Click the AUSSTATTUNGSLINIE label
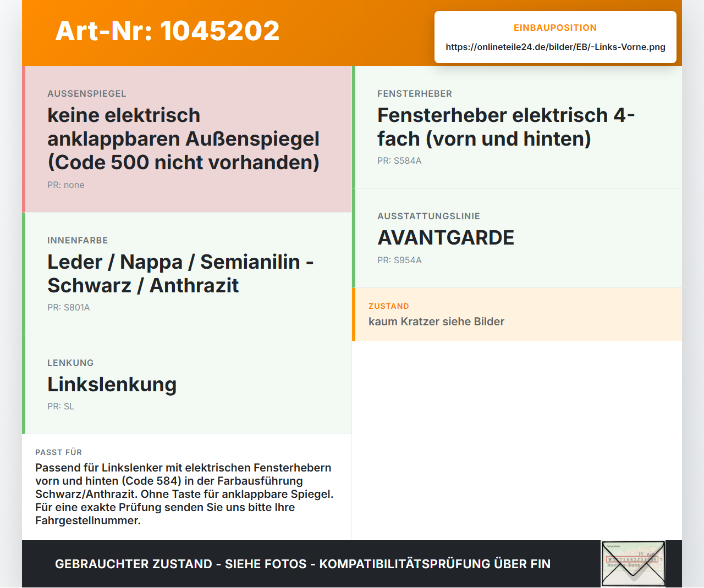Image resolution: width=704 pixels, height=588 pixels. pyautogui.click(x=429, y=216)
